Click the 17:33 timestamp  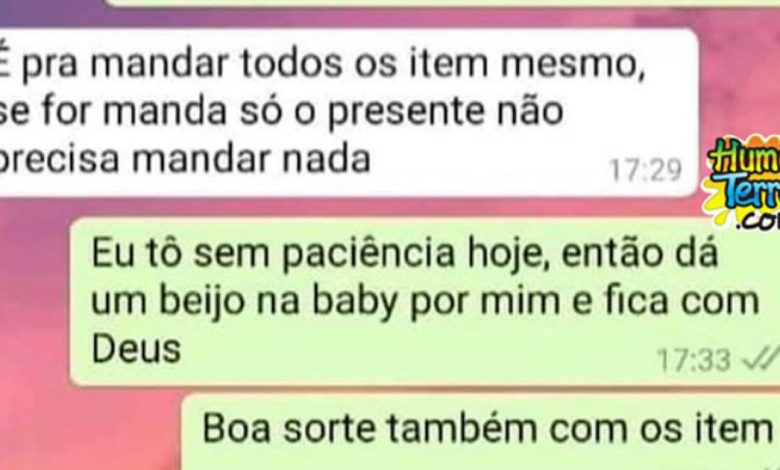click(x=693, y=359)
